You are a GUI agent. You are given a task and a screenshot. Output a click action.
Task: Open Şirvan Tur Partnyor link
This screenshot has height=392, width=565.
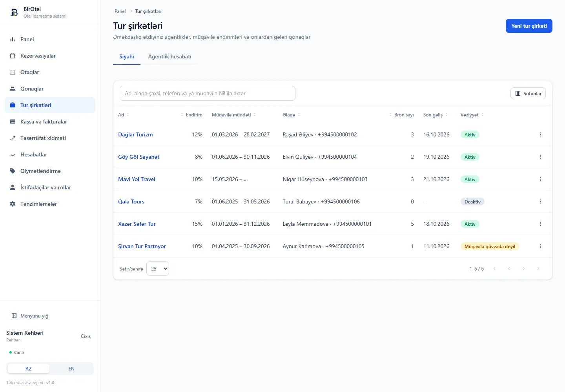142,246
